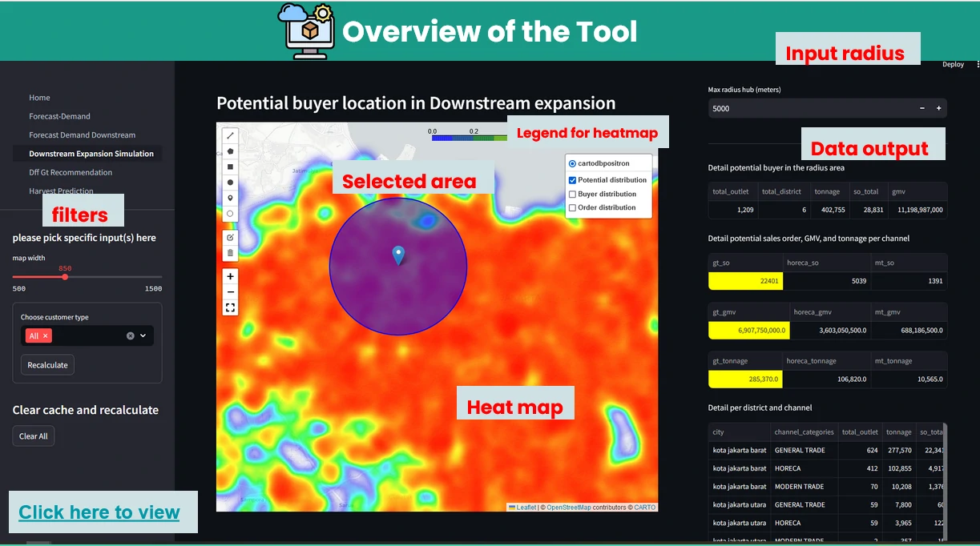The width and height of the screenshot is (980, 546).
Task: Select cartodbpositron base map radio
Action: pos(572,163)
